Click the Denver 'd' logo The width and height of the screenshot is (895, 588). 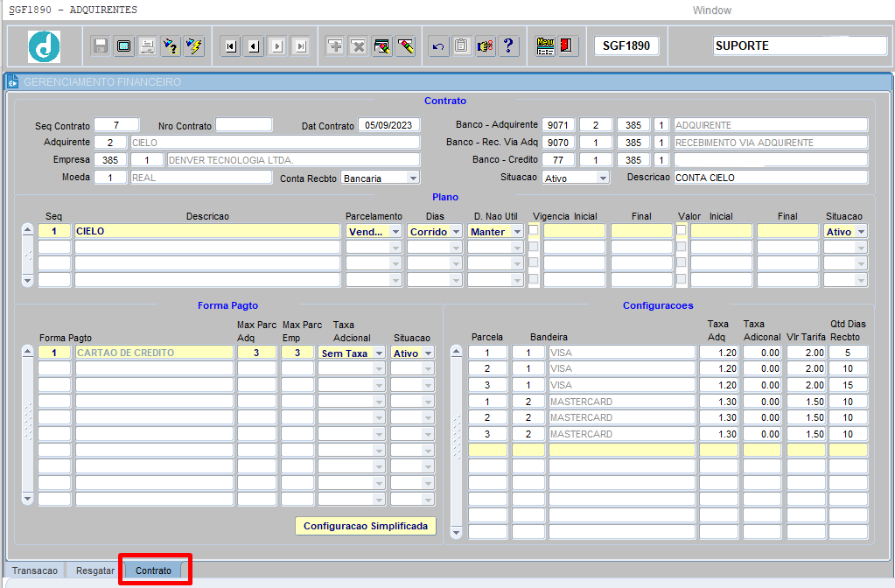[44, 46]
